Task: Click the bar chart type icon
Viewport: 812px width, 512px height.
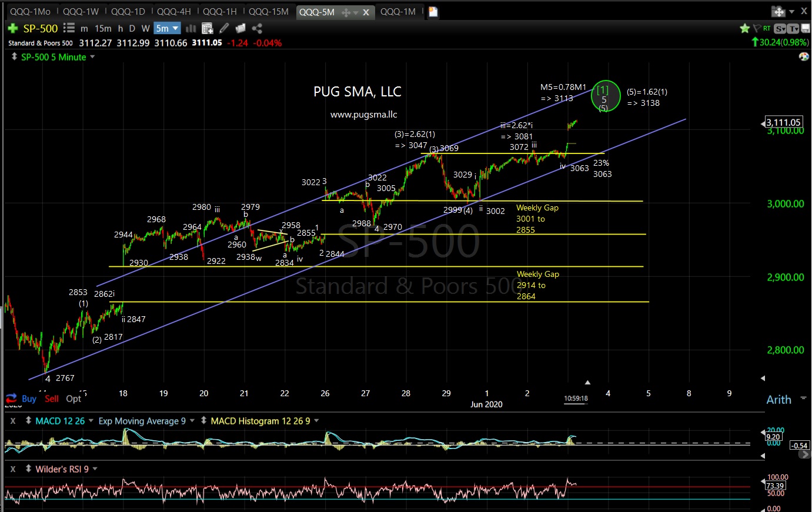Action: (191, 28)
